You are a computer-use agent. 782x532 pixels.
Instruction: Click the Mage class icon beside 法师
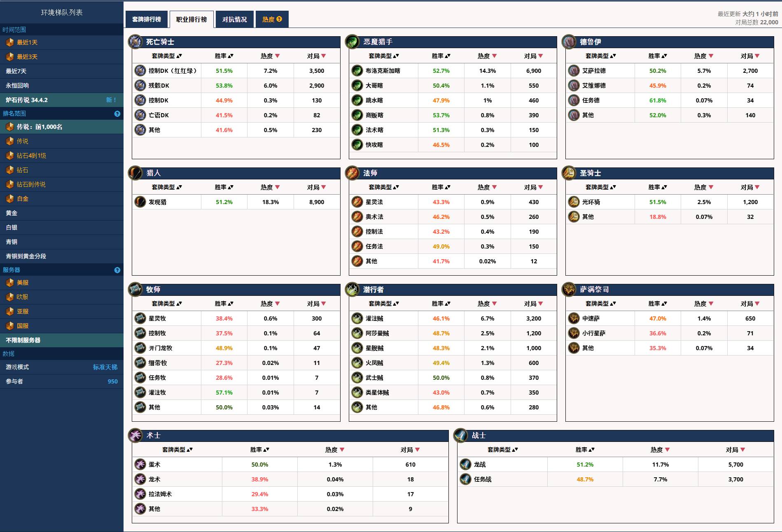(352, 173)
